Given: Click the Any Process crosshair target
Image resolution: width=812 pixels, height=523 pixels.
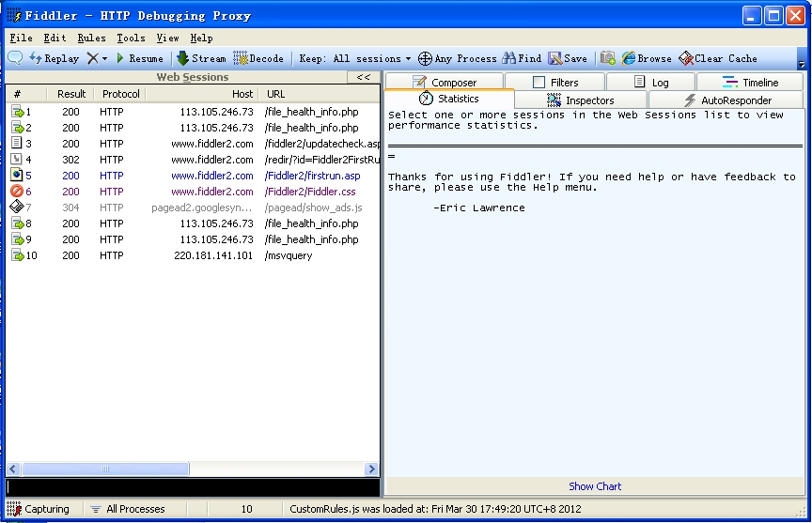Looking at the screenshot, I should [x=457, y=58].
